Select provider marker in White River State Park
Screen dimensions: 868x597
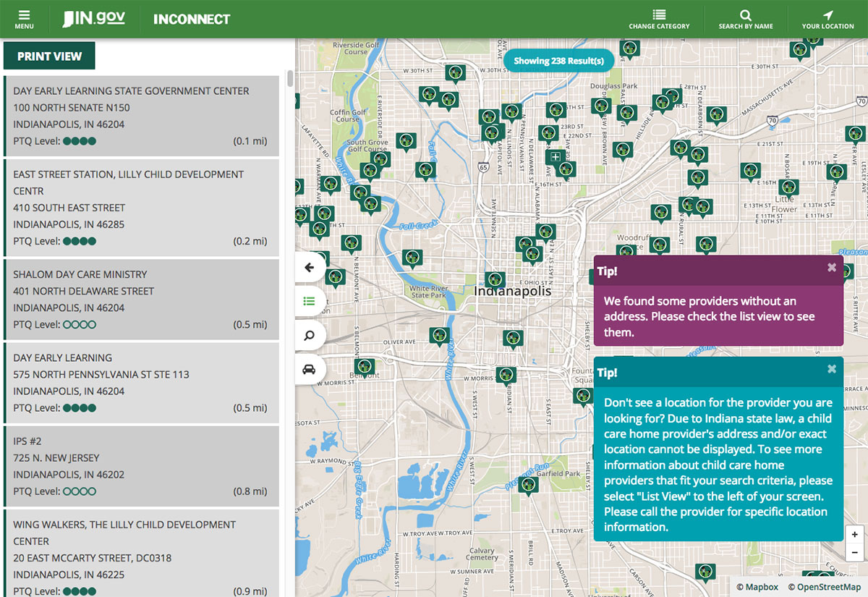[x=412, y=258]
